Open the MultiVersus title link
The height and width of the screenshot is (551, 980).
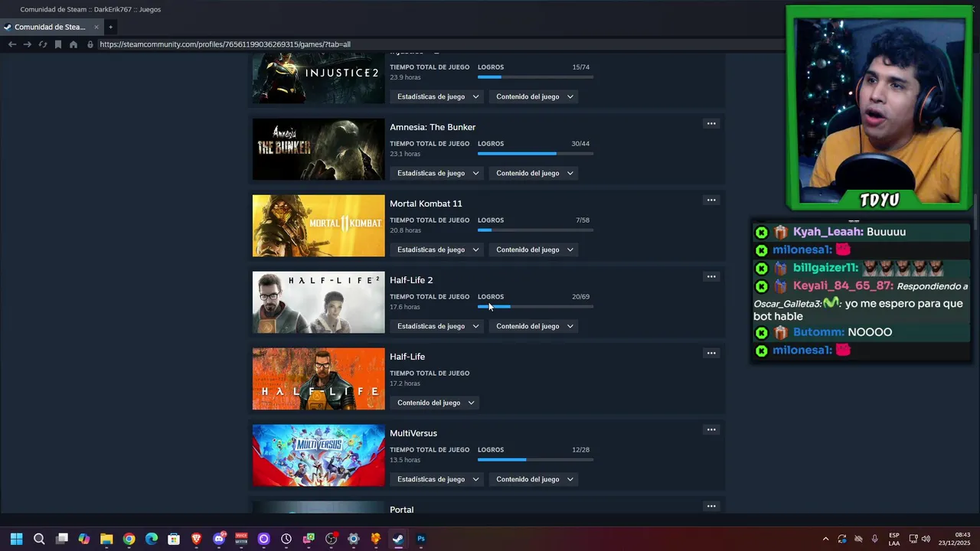pyautogui.click(x=413, y=433)
